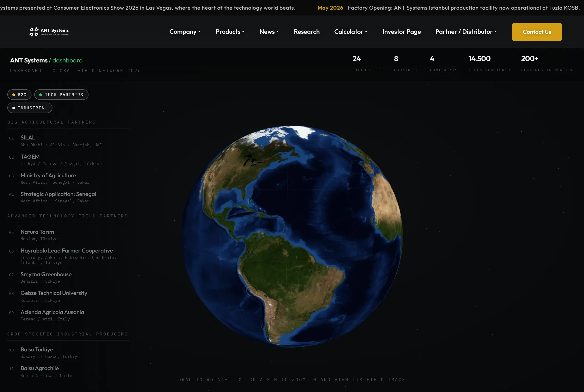Screen dimensions: 584x392
Task: Click the 4 Continents stat
Action: [444, 64]
